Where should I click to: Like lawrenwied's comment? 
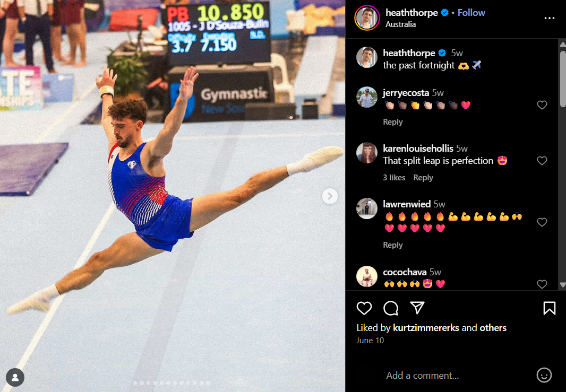point(542,222)
